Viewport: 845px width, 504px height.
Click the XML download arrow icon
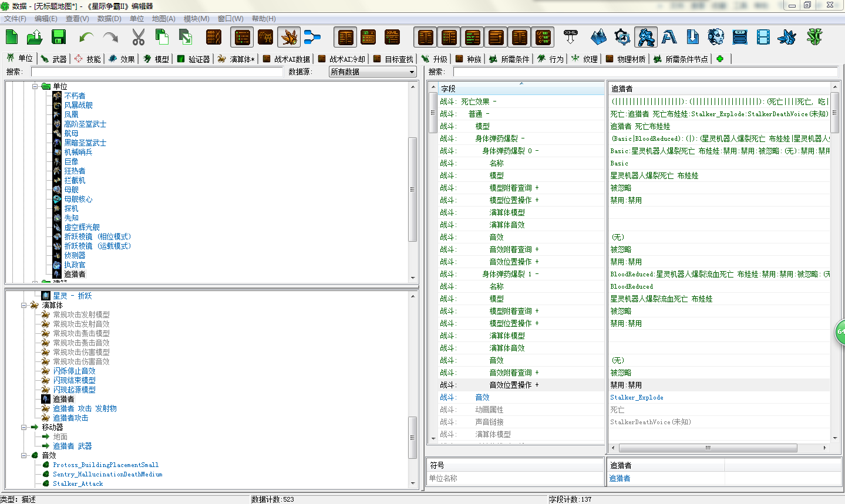571,38
